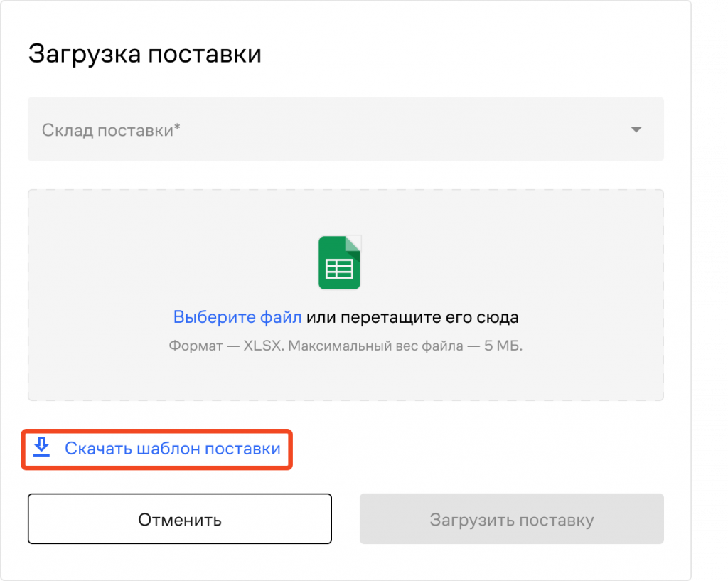Click the dropdown arrow in Склад поставки field

pos(636,129)
